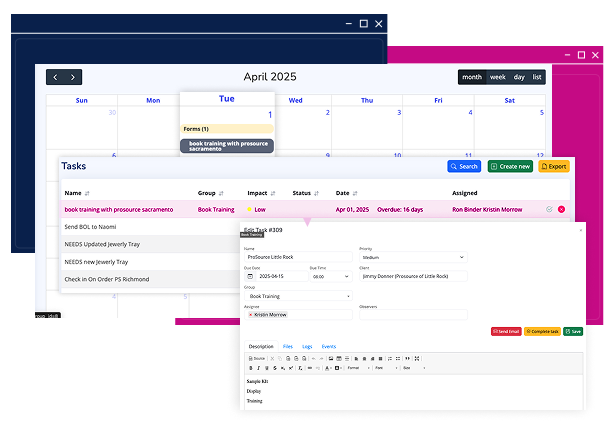Image resolution: width=613 pixels, height=422 pixels.
Task: Click the Observers input field
Action: tap(413, 315)
